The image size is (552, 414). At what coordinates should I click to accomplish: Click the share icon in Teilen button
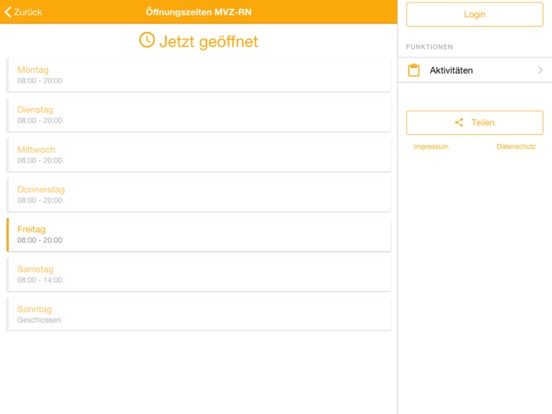click(459, 122)
